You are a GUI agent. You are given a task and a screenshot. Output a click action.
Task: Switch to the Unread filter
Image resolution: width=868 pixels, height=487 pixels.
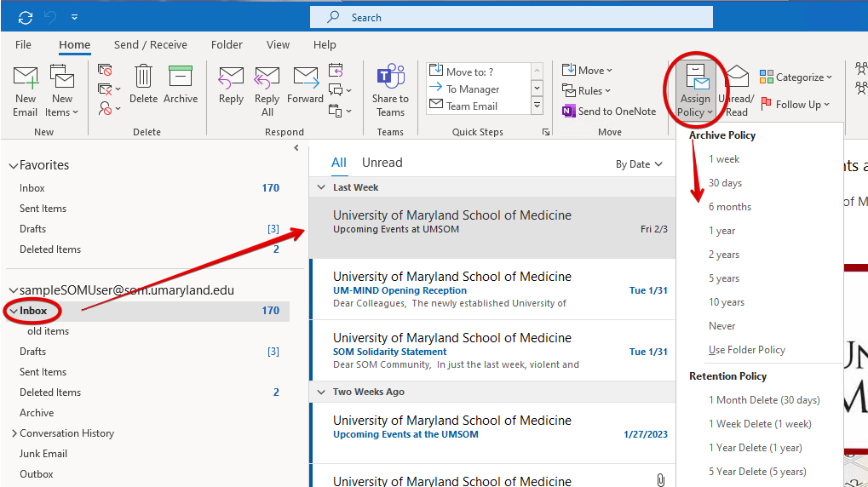[x=382, y=163]
